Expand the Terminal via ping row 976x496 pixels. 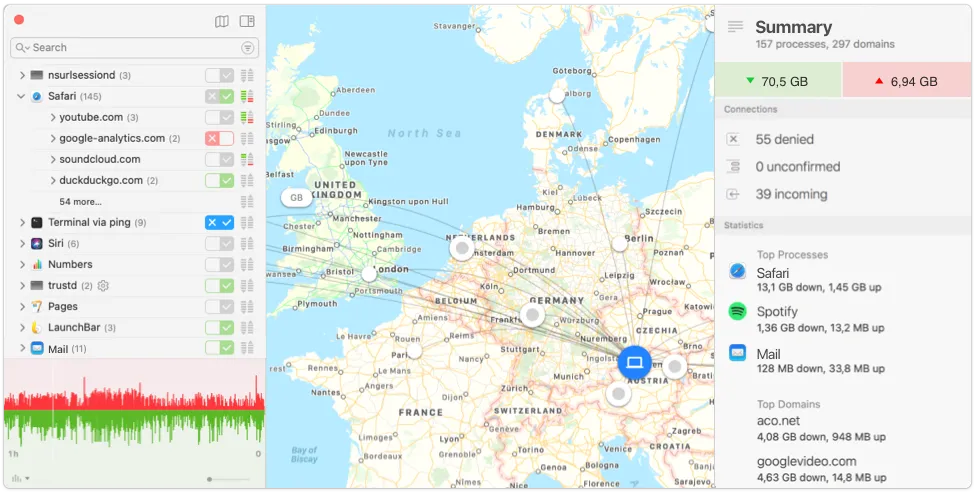click(22, 222)
